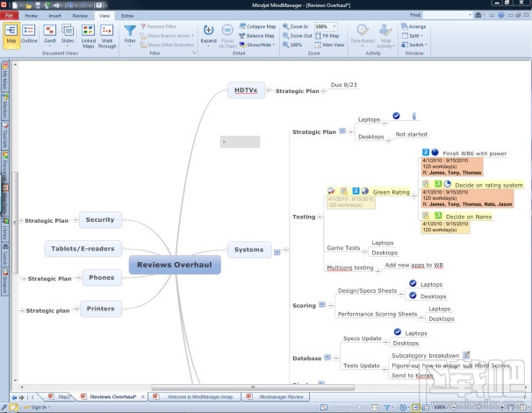
Task: Switch to Home ribbon tab
Action: pos(31,16)
